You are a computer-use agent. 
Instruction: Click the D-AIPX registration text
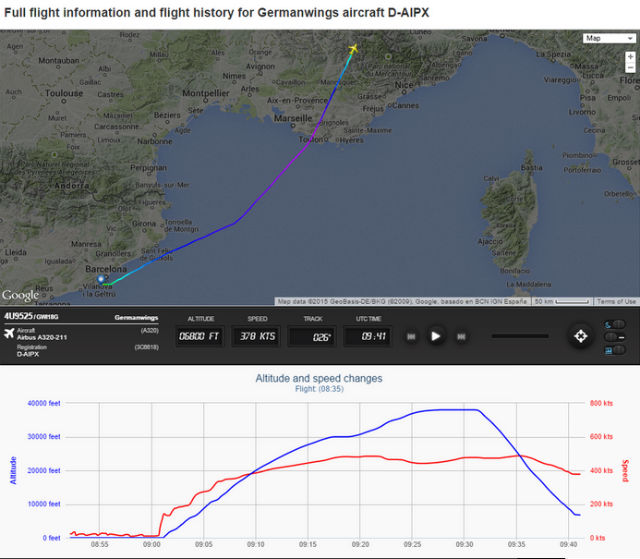click(x=28, y=354)
